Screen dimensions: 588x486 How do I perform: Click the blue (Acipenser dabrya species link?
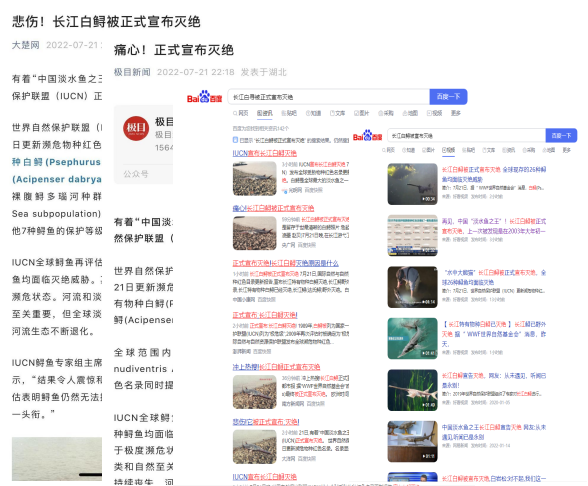[57, 179]
